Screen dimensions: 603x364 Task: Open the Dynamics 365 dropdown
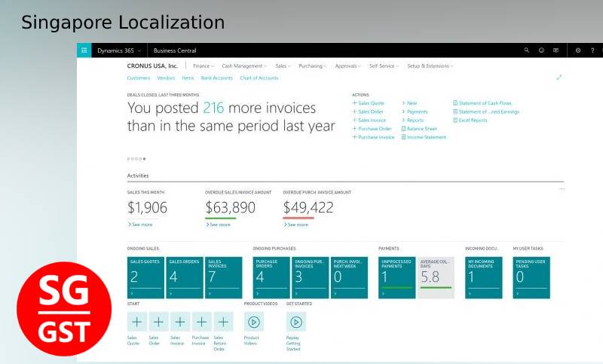119,50
